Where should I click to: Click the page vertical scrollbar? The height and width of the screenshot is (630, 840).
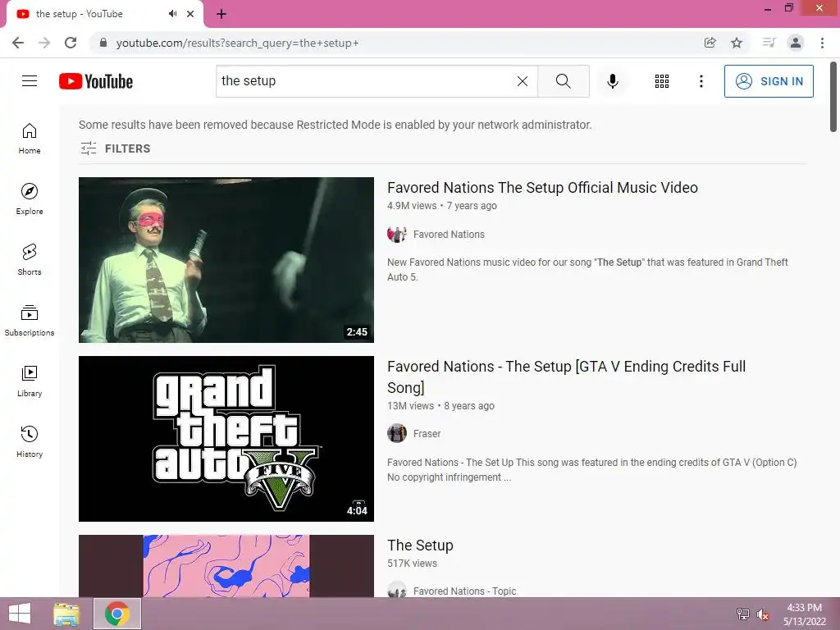pyautogui.click(x=833, y=97)
